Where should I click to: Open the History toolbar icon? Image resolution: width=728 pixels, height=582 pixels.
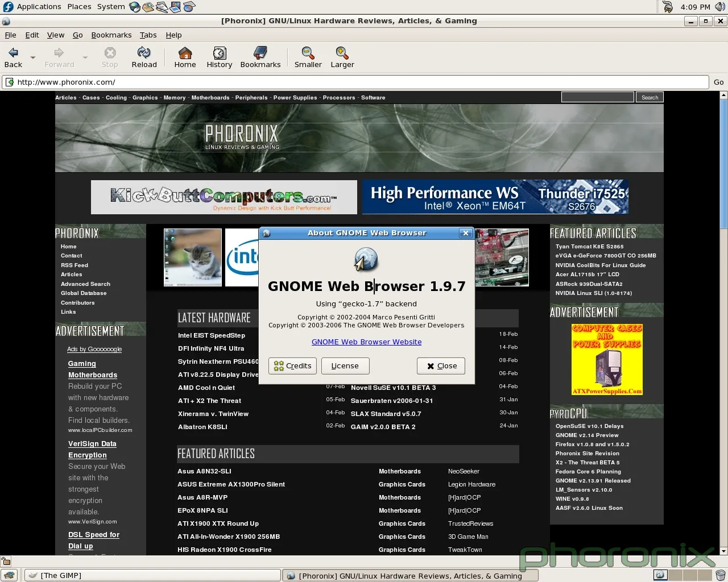[220, 53]
